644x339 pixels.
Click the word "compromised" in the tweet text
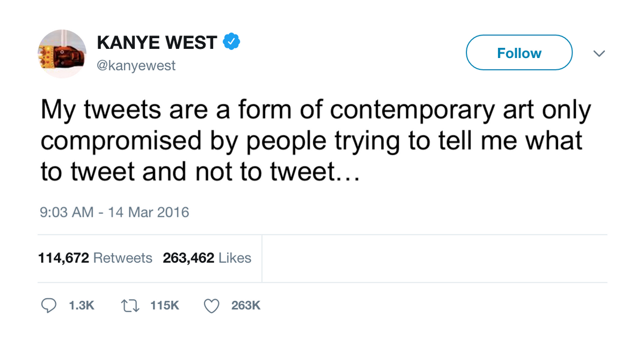click(x=121, y=141)
